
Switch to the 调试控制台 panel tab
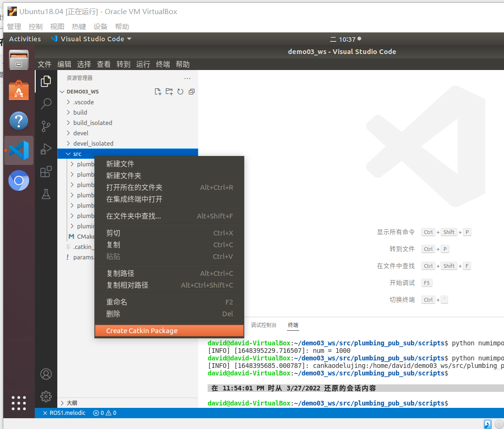[264, 325]
